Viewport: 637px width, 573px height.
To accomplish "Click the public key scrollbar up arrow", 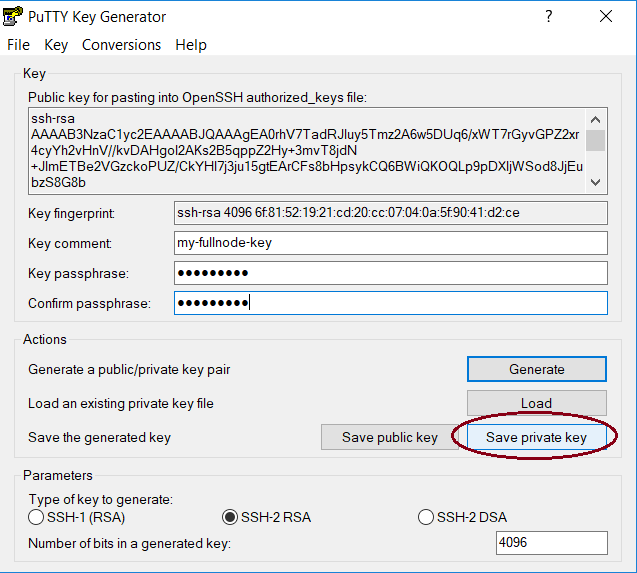I will point(596,119).
